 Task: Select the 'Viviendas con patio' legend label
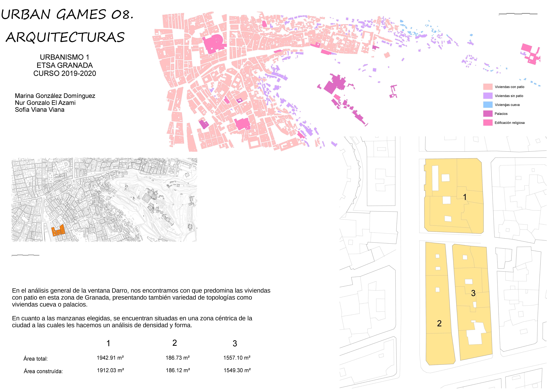click(x=510, y=87)
